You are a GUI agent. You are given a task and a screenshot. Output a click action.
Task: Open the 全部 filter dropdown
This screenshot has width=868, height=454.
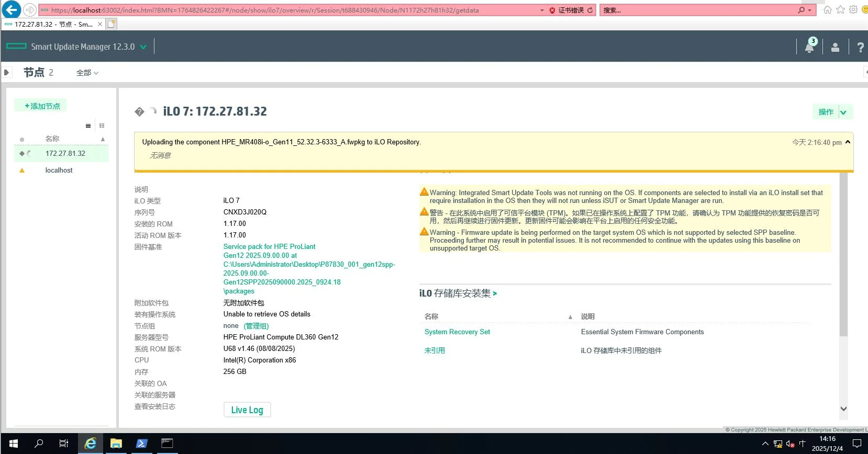87,73
